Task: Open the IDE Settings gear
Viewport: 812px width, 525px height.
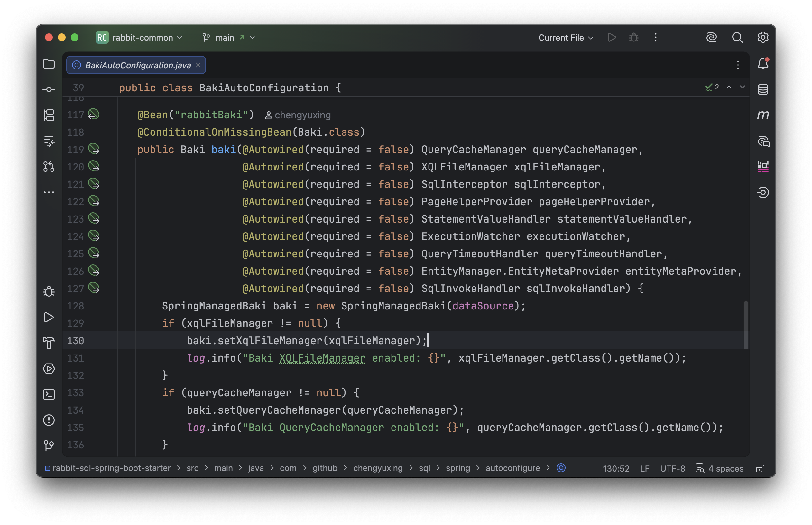Action: 763,38
